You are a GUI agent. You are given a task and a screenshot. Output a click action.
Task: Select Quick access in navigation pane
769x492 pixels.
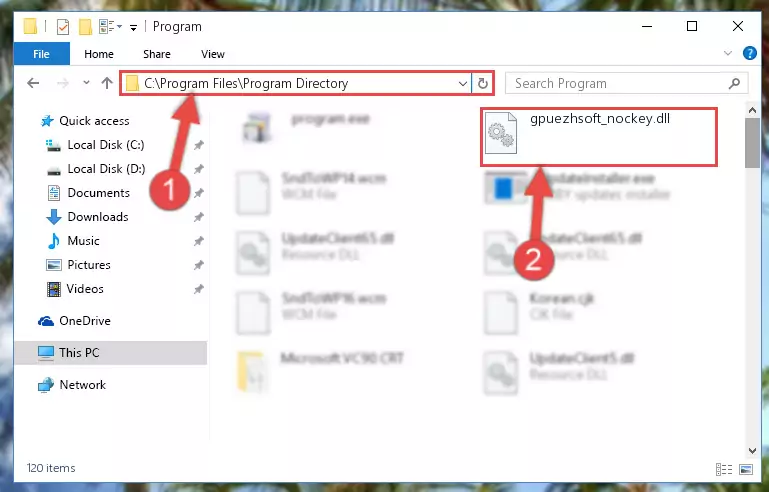(x=94, y=121)
